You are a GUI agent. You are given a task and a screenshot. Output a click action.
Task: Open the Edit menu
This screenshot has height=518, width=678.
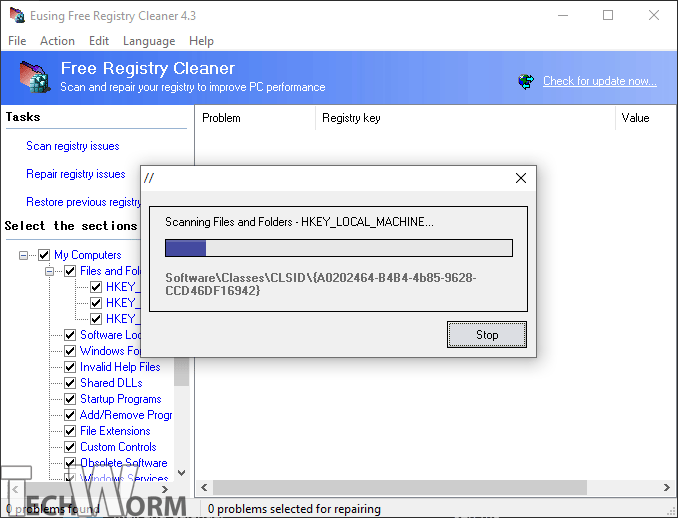99,41
